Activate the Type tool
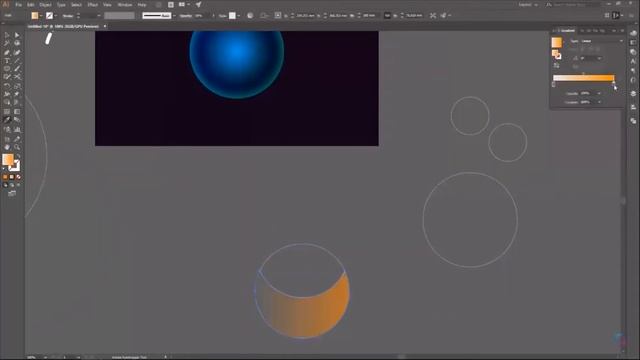 7,61
